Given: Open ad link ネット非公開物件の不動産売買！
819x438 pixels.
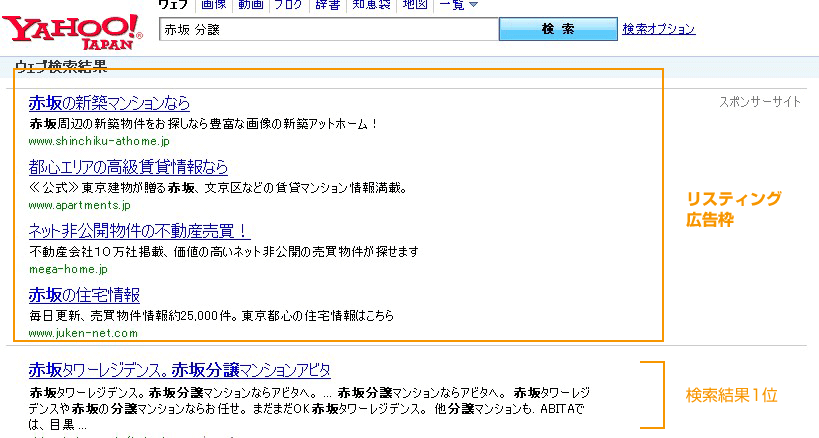Looking at the screenshot, I should [x=139, y=231].
